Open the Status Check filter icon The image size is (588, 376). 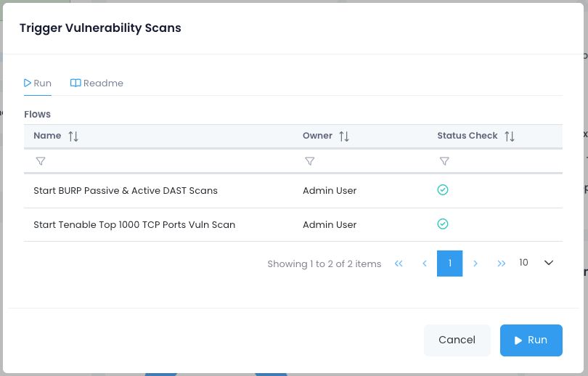point(444,161)
